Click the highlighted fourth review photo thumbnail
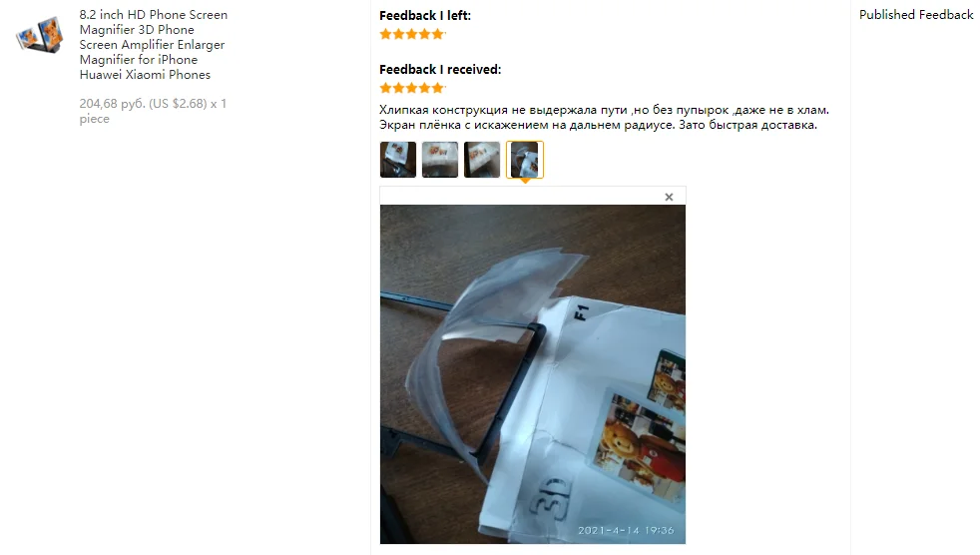Image resolution: width=980 pixels, height=555 pixels. [524, 160]
